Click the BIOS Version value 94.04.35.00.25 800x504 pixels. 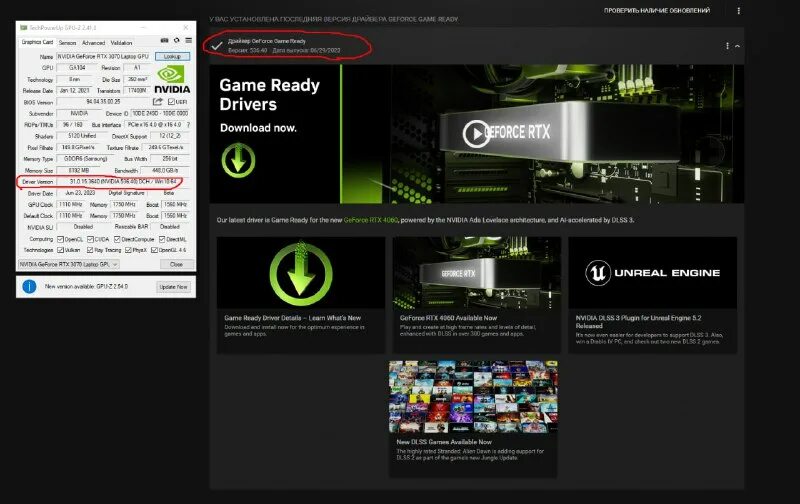coord(103,102)
